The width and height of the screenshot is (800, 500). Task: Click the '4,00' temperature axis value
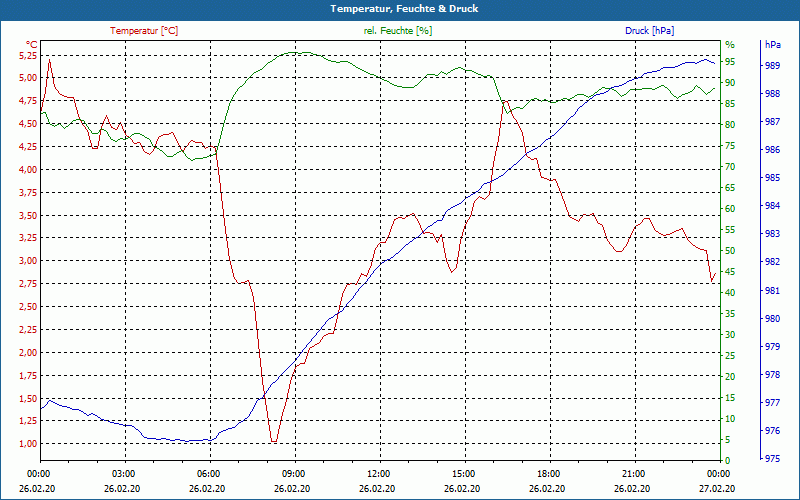[28, 169]
